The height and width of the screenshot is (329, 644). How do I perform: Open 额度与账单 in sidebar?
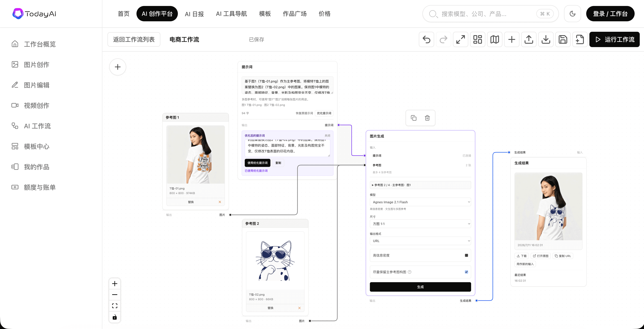[x=34, y=188]
